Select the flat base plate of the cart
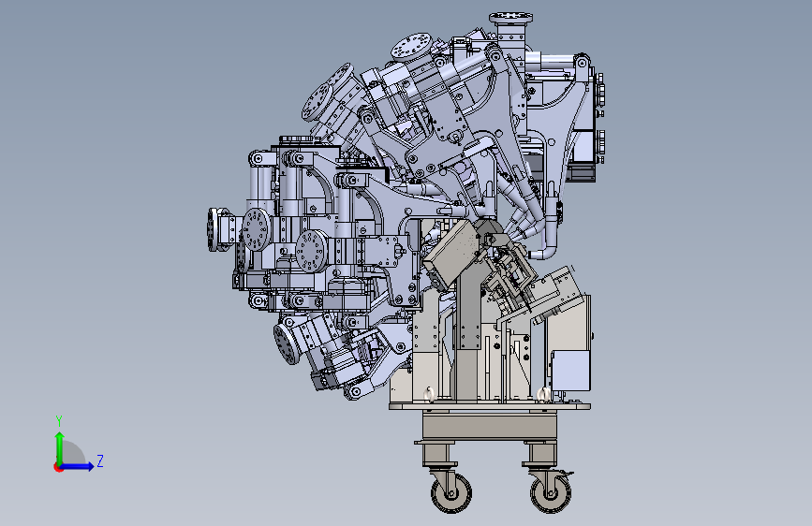 click(490, 406)
